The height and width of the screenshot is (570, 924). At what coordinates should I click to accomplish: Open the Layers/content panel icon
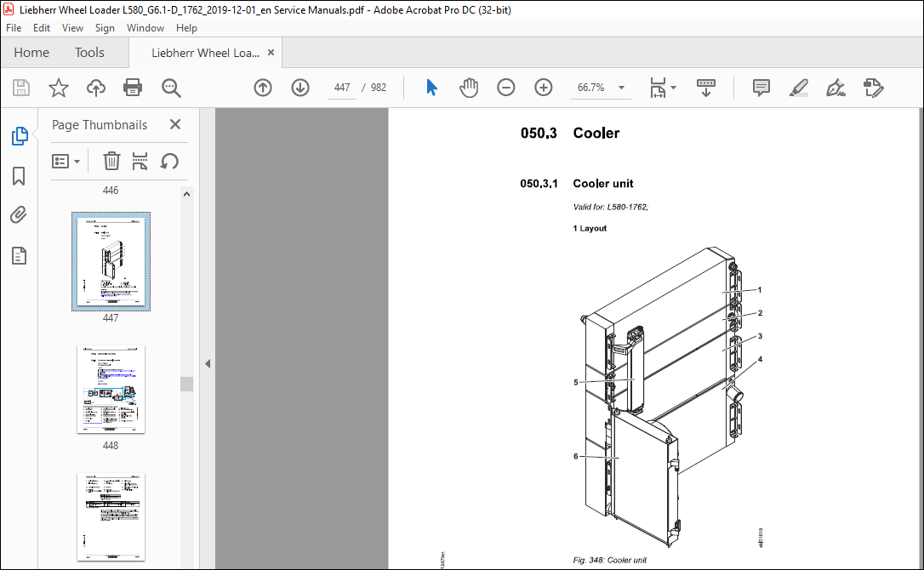point(19,255)
